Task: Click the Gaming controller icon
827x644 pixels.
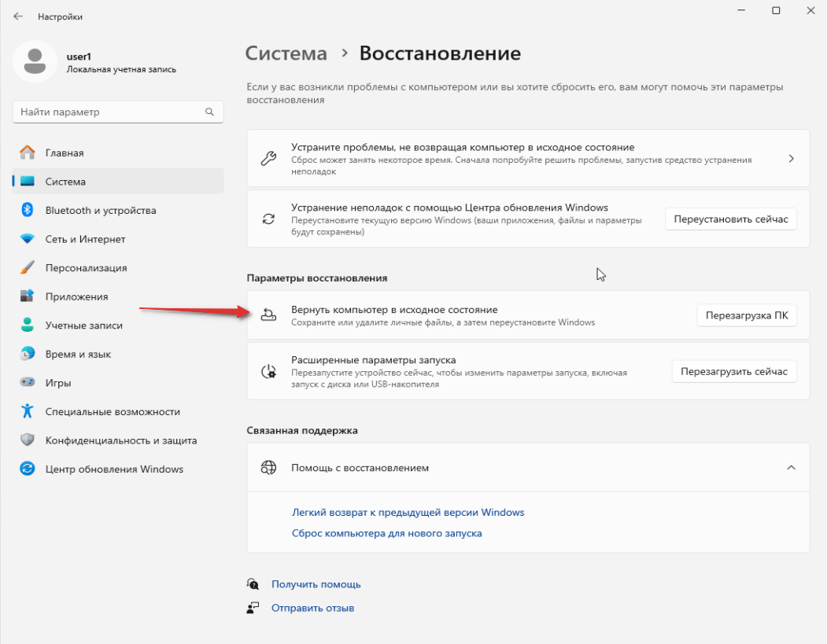Action: click(x=28, y=382)
